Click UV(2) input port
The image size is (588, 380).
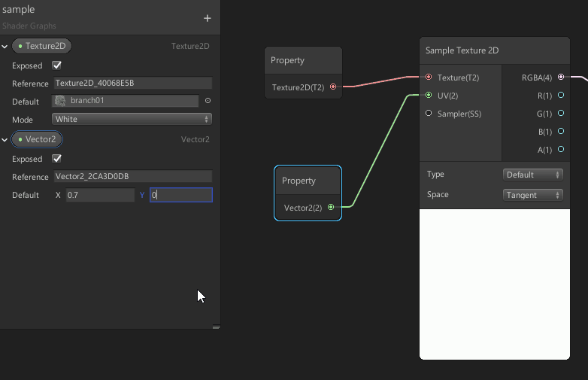[429, 95]
